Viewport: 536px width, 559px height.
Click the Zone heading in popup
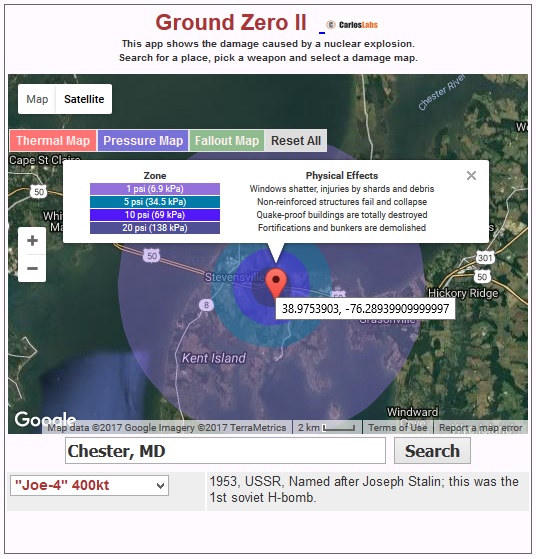point(155,175)
